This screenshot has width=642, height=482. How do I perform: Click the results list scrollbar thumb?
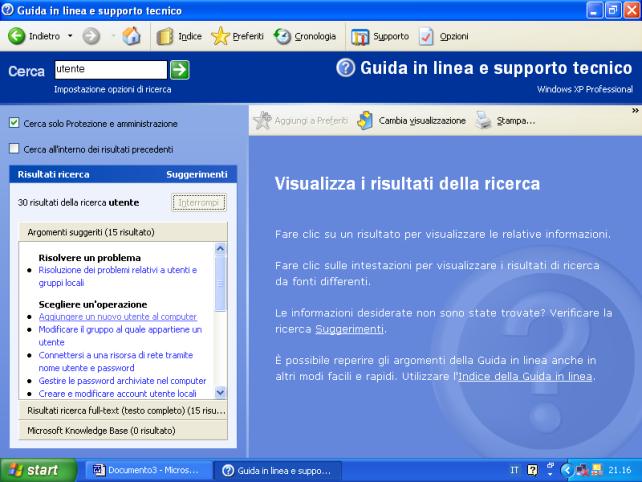220,283
